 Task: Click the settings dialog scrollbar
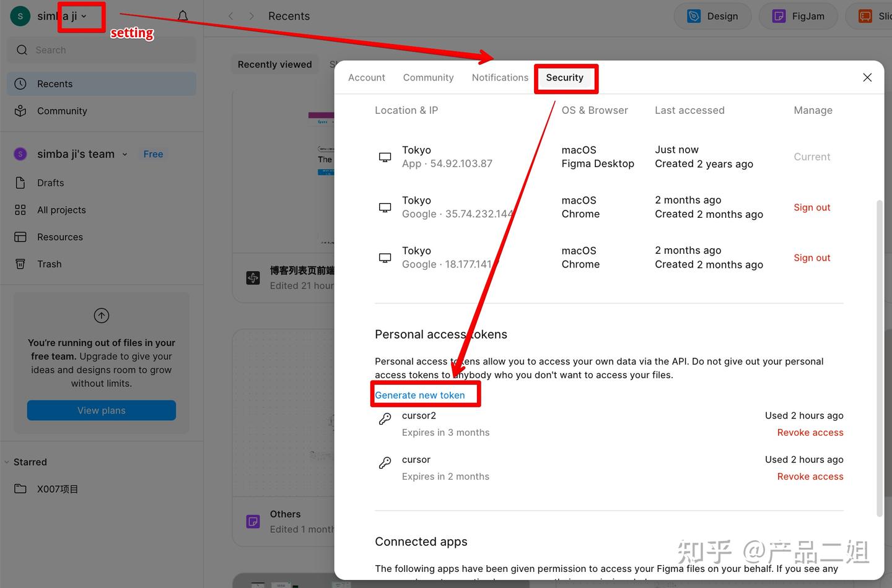coord(879,359)
